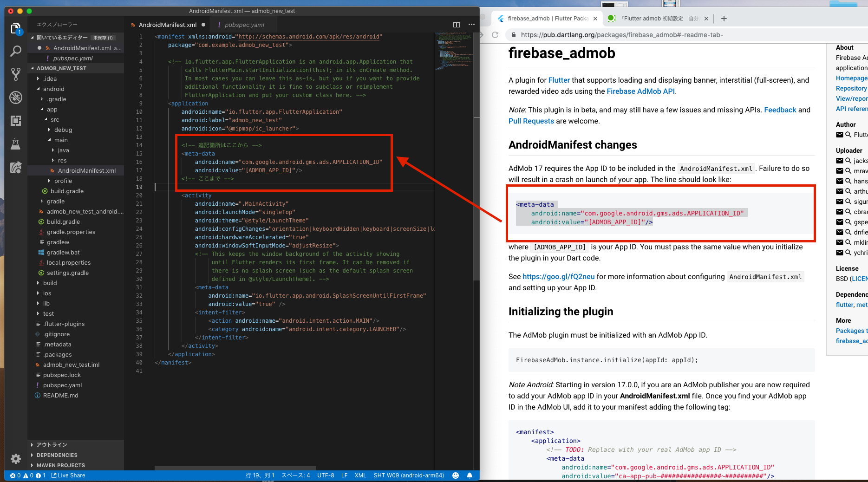Click the indentation スペース: 4 status item
The image size is (868, 482).
(x=296, y=475)
